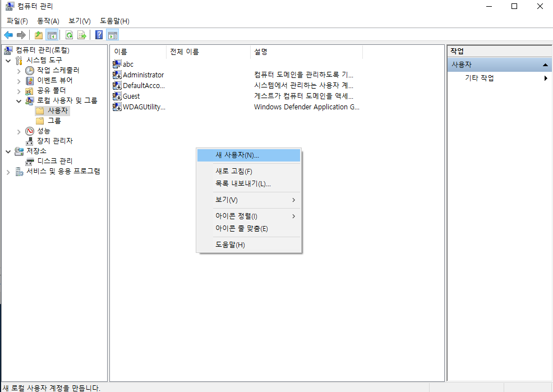Click the abc user icon

(x=117, y=64)
